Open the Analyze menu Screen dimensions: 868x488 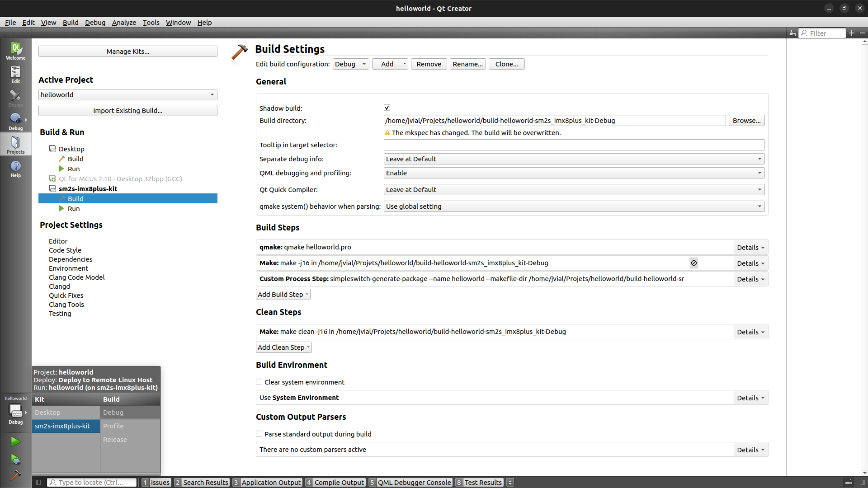[x=124, y=22]
